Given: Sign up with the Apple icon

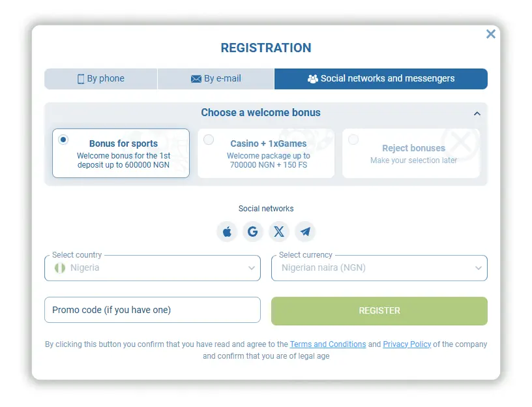Looking at the screenshot, I should 227,232.
